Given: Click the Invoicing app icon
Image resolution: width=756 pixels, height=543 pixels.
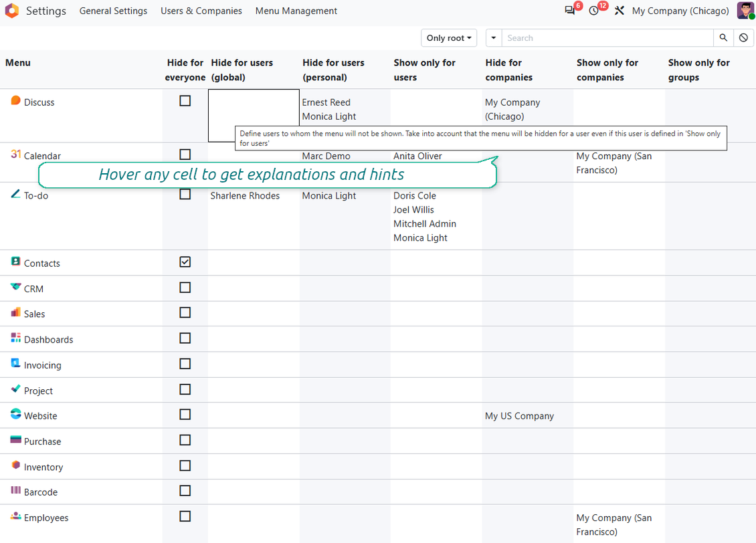Looking at the screenshot, I should (15, 363).
